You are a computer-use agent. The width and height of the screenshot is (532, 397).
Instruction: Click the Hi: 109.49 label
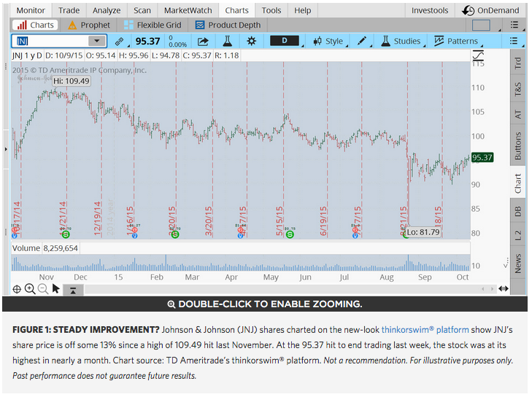point(72,81)
